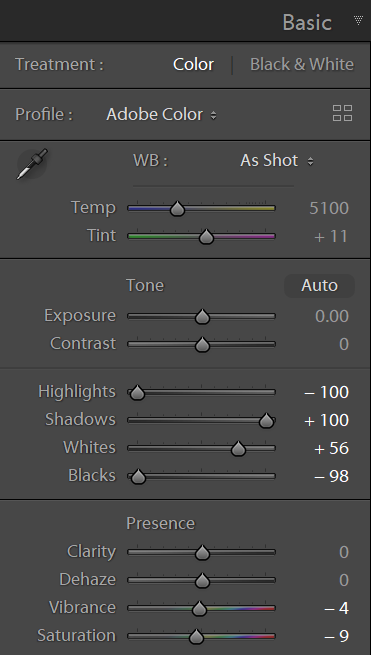Click the Shadows slider handle
Viewport: 371px width, 655px height.
pos(266,421)
